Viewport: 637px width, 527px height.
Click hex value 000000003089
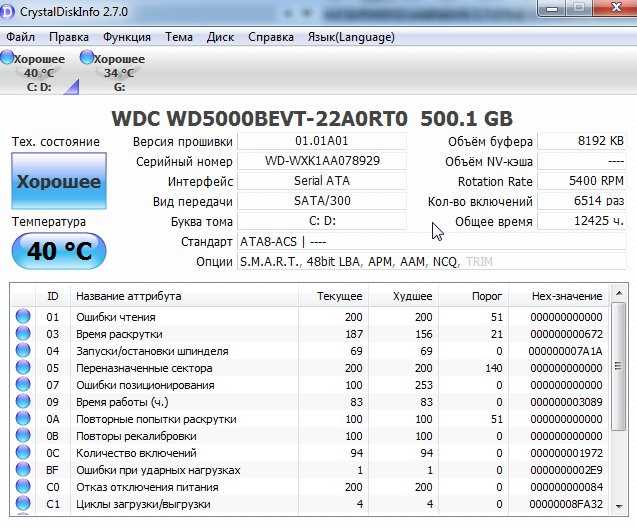[x=566, y=402]
